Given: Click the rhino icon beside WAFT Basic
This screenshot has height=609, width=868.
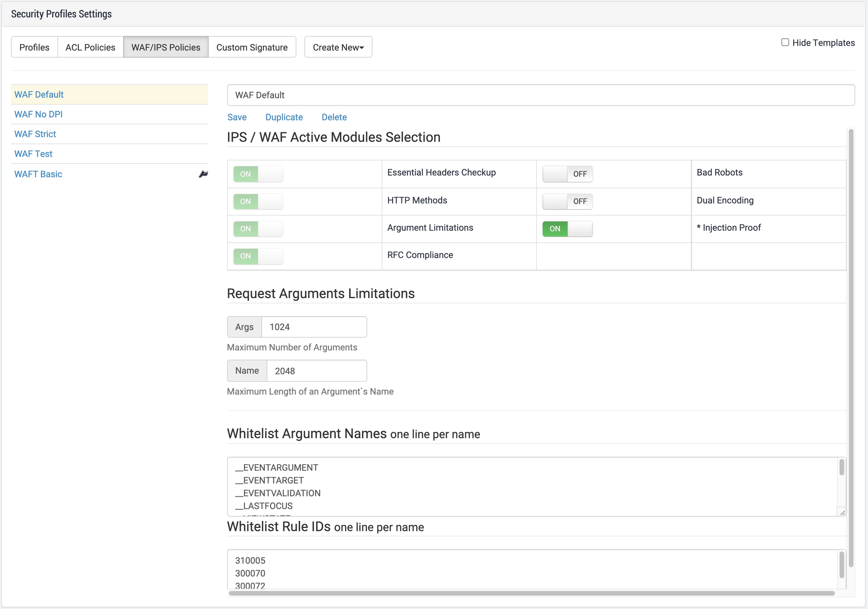Looking at the screenshot, I should point(203,174).
